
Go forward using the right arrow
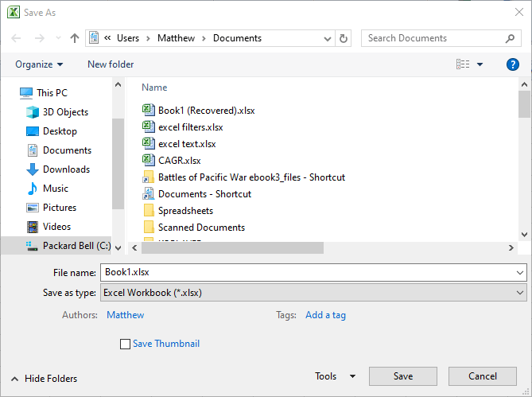40,38
